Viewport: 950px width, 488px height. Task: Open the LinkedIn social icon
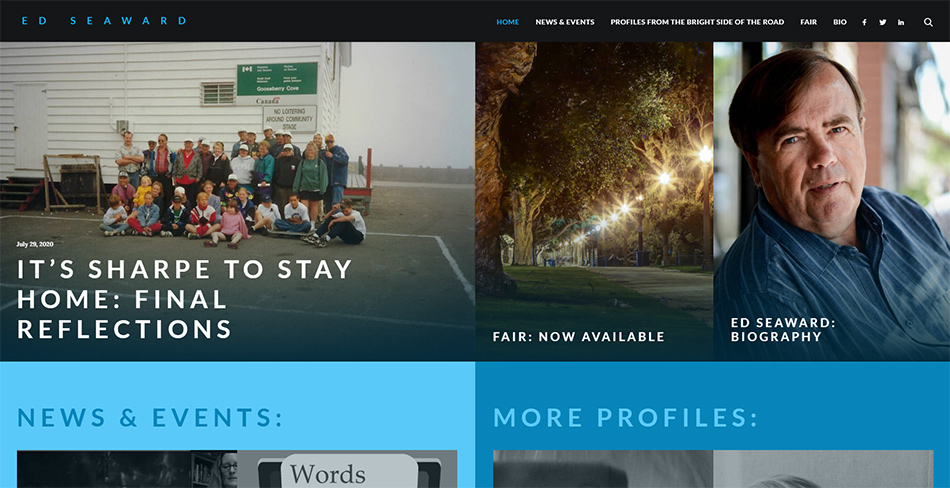(x=901, y=22)
